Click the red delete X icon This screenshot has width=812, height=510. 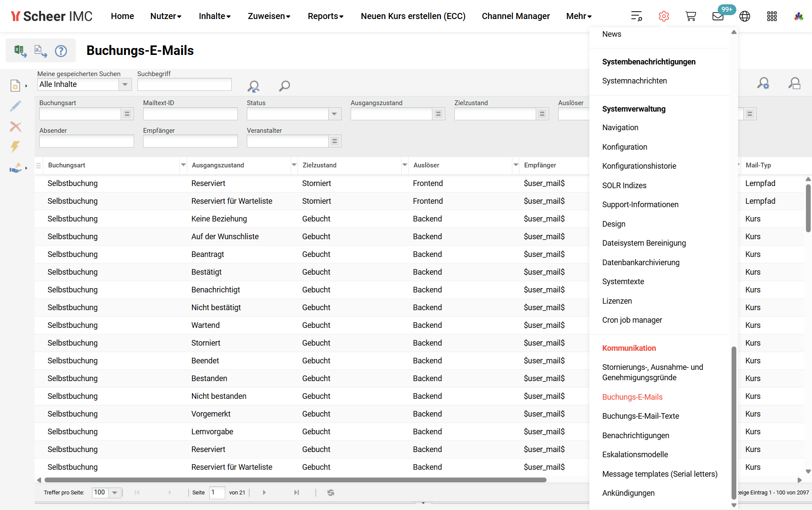(x=16, y=126)
